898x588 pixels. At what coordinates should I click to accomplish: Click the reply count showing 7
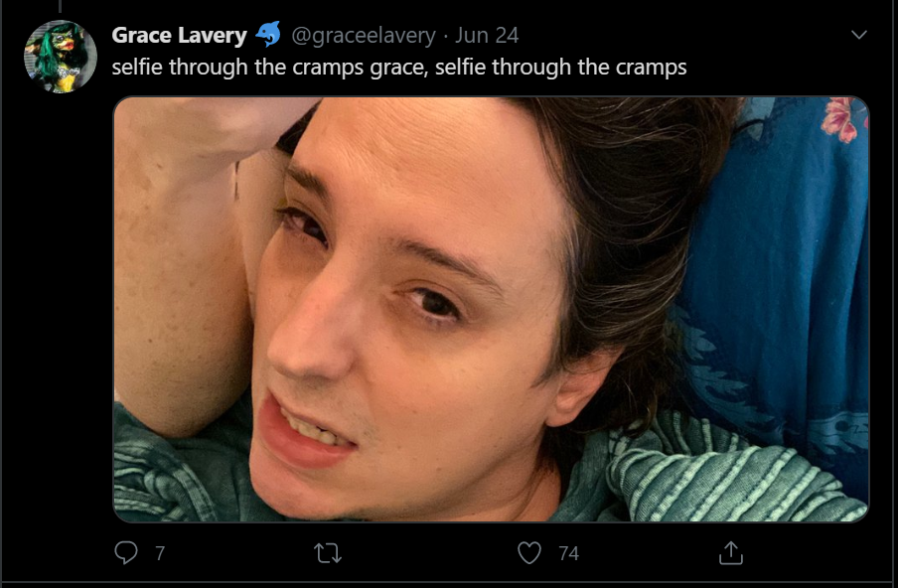(x=160, y=553)
